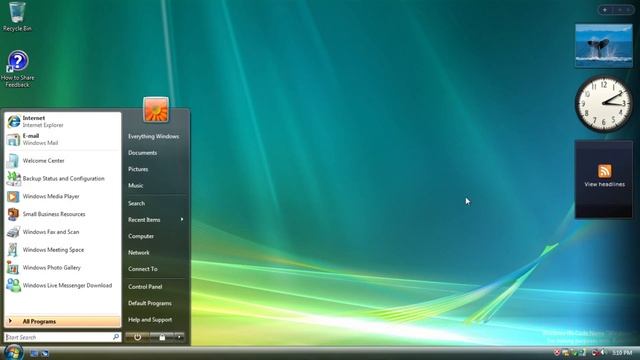Click the power button in Start menu
Viewport: 640px width, 360px height.
[x=138, y=337]
